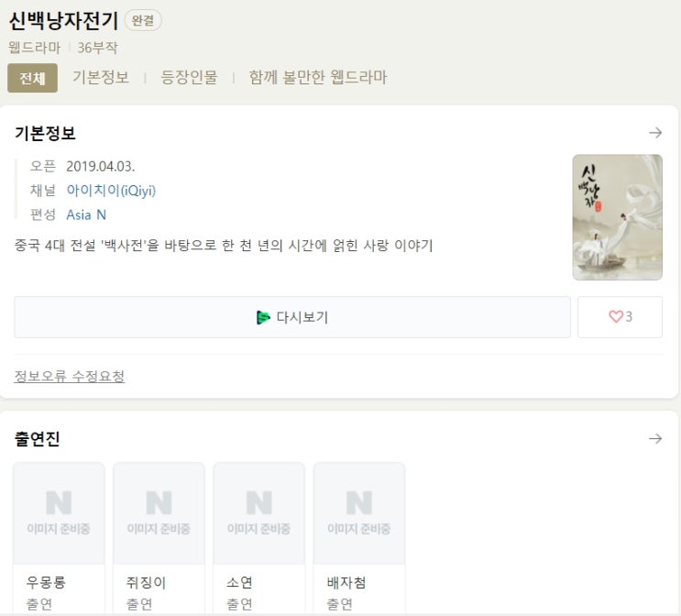Click 쥐징이 cast image placeholder
The width and height of the screenshot is (681, 616).
pyautogui.click(x=159, y=513)
